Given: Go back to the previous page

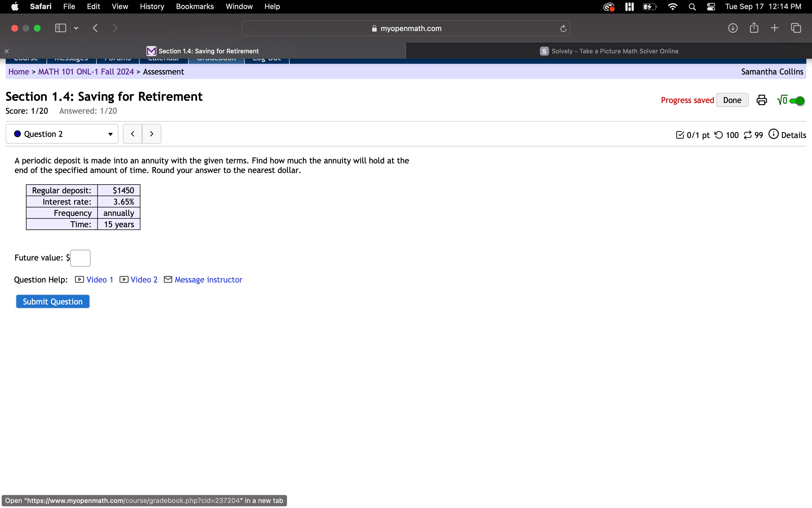Looking at the screenshot, I should (95, 28).
